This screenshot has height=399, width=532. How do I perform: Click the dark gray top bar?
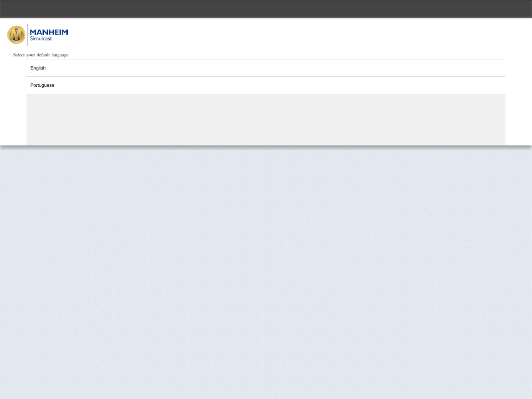pos(266,8)
